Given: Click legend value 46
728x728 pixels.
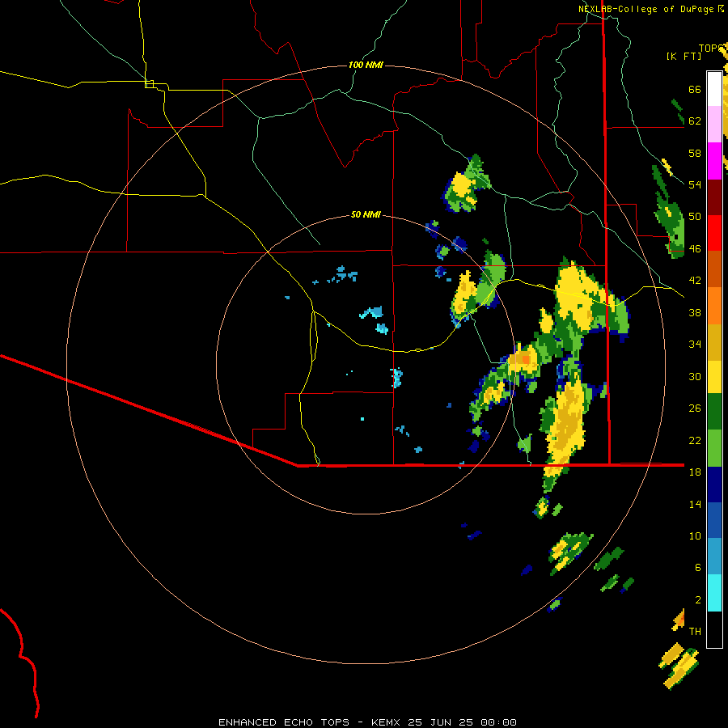Looking at the screenshot, I should click(695, 249).
